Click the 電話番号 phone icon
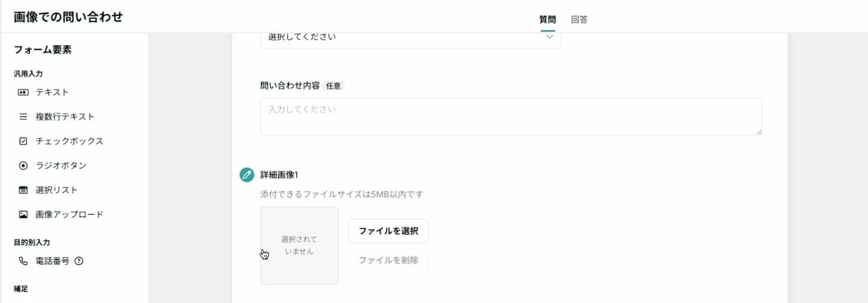Image resolution: width=868 pixels, height=303 pixels. point(23,261)
